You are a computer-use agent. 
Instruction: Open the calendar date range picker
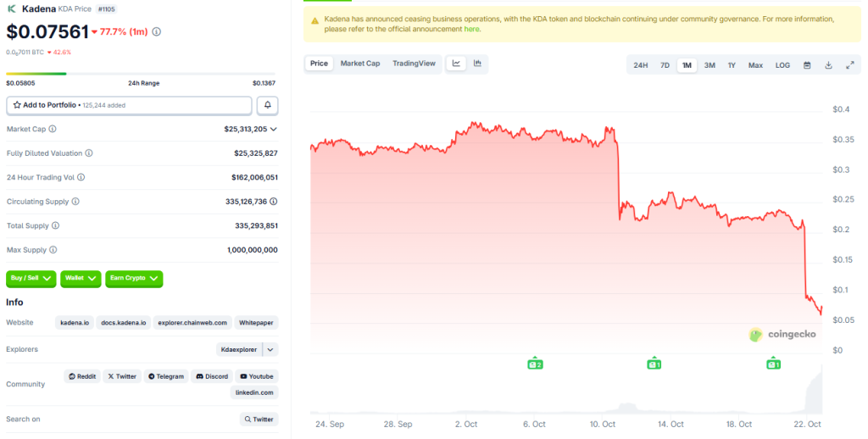[807, 65]
